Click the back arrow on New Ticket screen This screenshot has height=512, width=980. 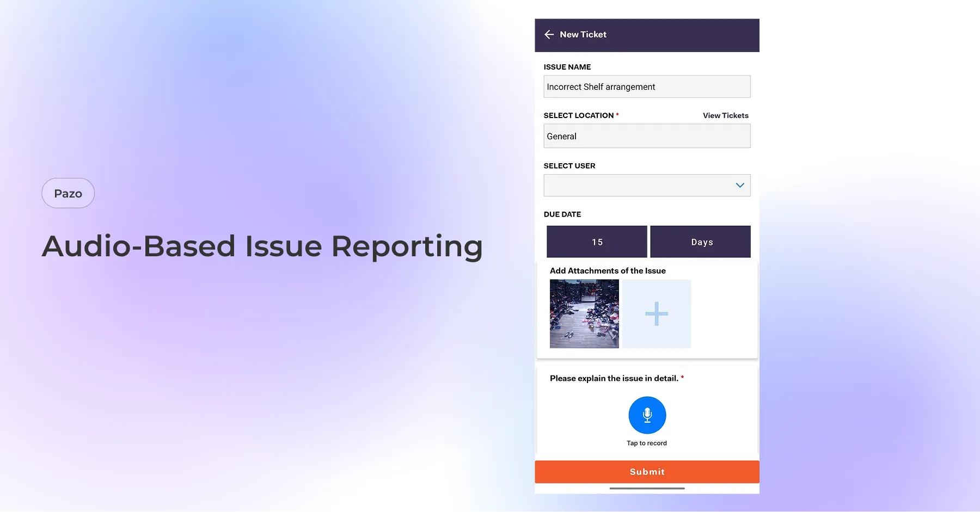549,34
